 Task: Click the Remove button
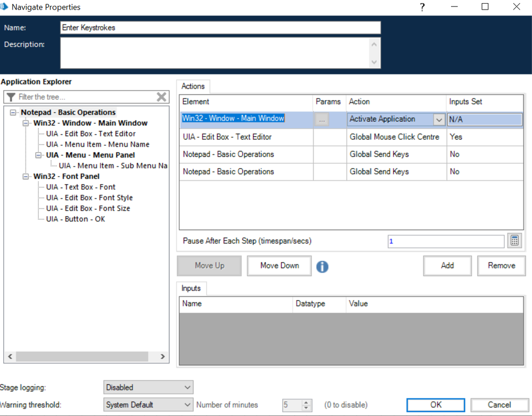[501, 266]
